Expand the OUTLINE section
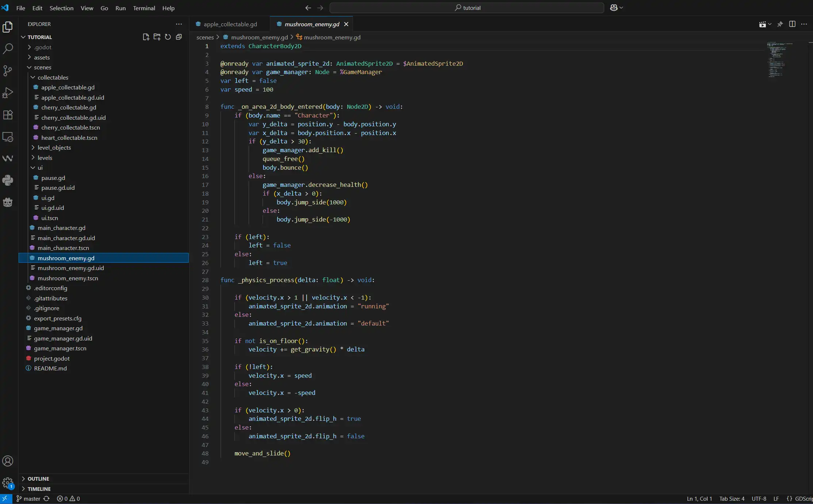 pyautogui.click(x=38, y=478)
